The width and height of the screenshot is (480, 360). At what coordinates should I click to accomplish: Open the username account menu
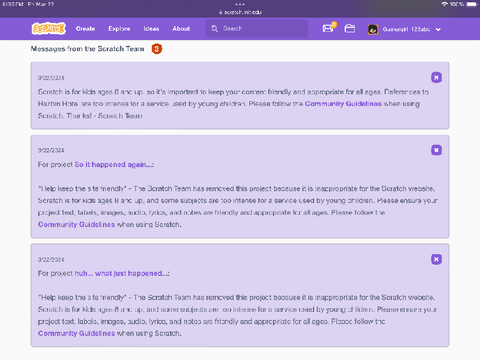(x=406, y=29)
